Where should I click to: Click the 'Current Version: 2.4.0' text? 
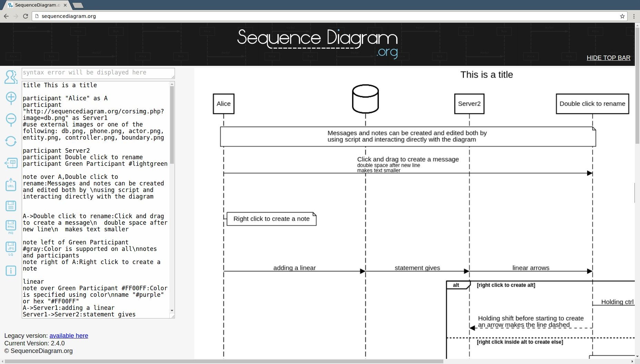pos(35,343)
